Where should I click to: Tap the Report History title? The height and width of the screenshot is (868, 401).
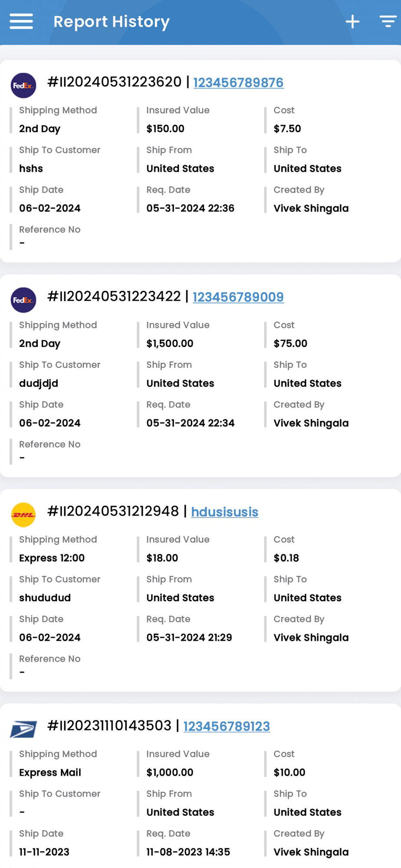[111, 21]
